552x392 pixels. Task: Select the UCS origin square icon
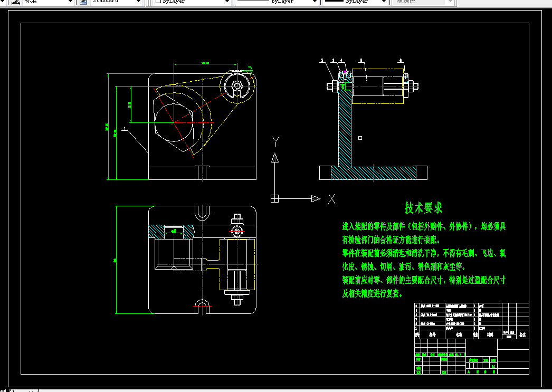tap(274, 198)
